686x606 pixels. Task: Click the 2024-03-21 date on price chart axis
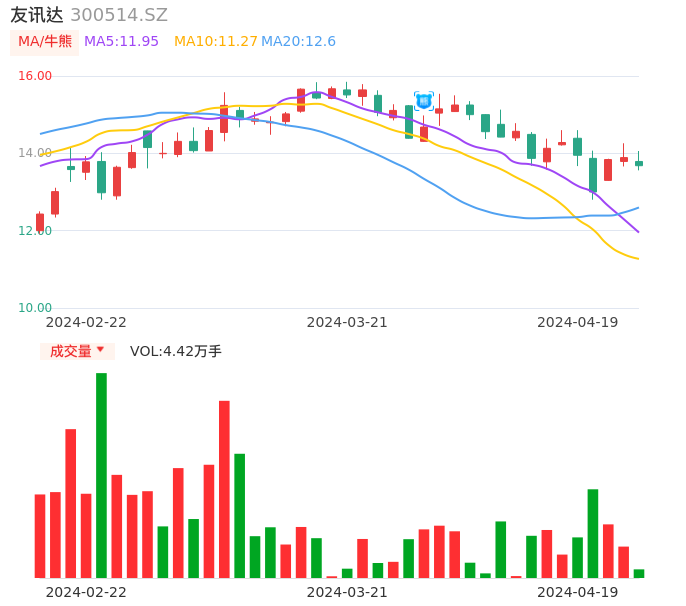coord(347,322)
